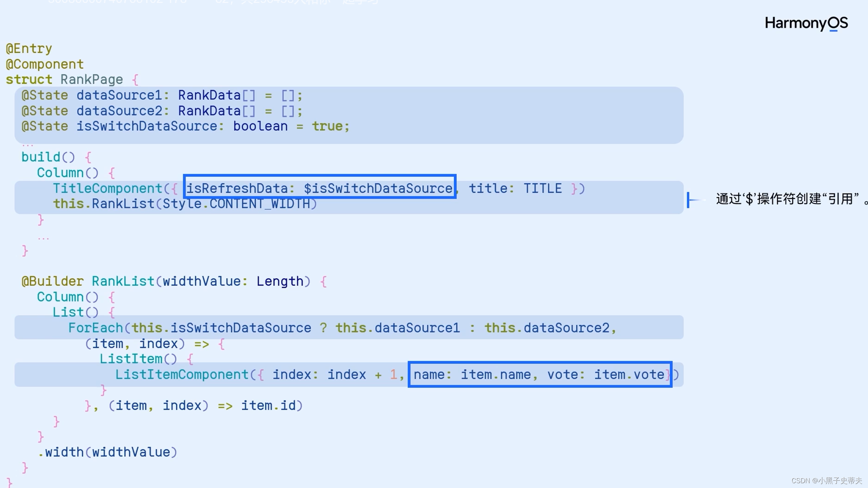Click the '.width(widthValue)' line
This screenshot has height=488, width=868.
point(107,452)
